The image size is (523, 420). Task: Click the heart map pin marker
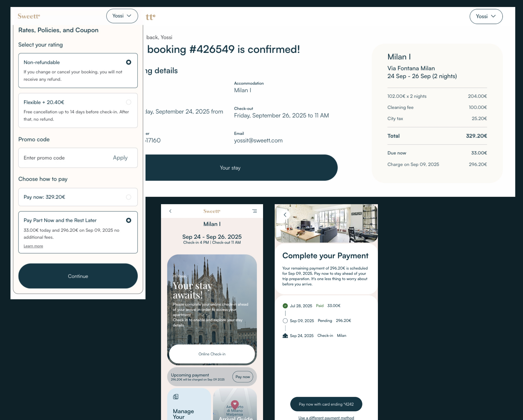tap(235, 404)
